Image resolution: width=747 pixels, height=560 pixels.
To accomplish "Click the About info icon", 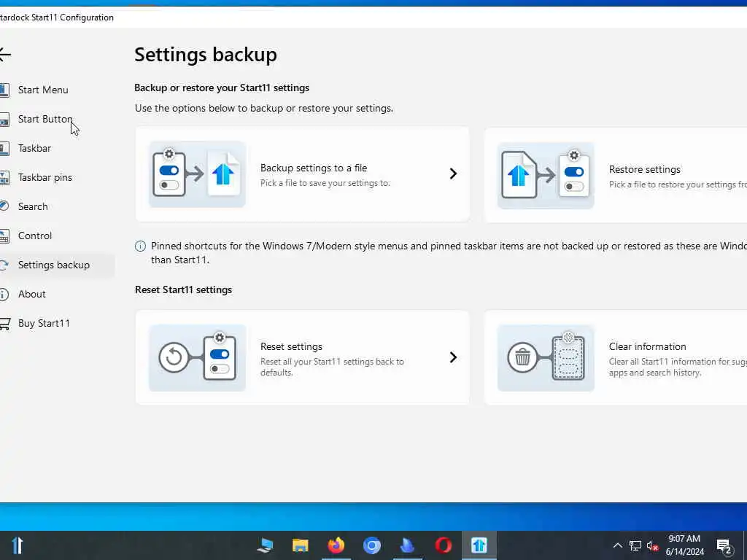I will (4, 295).
